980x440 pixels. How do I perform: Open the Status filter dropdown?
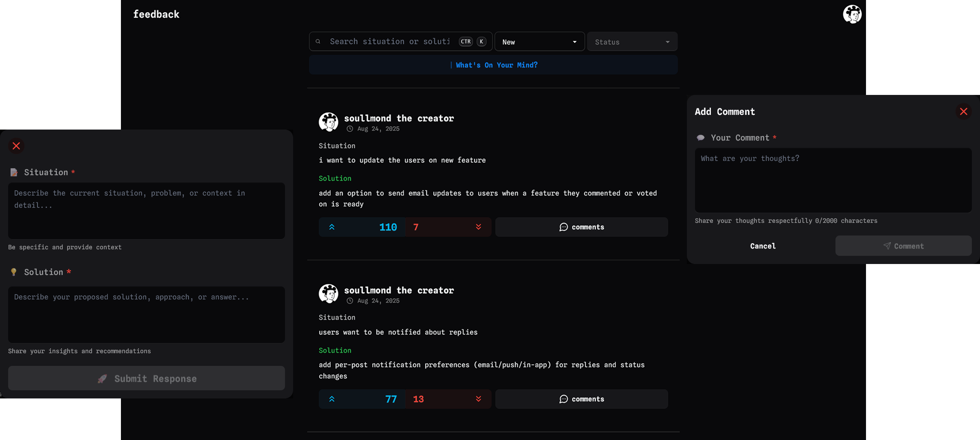click(632, 42)
